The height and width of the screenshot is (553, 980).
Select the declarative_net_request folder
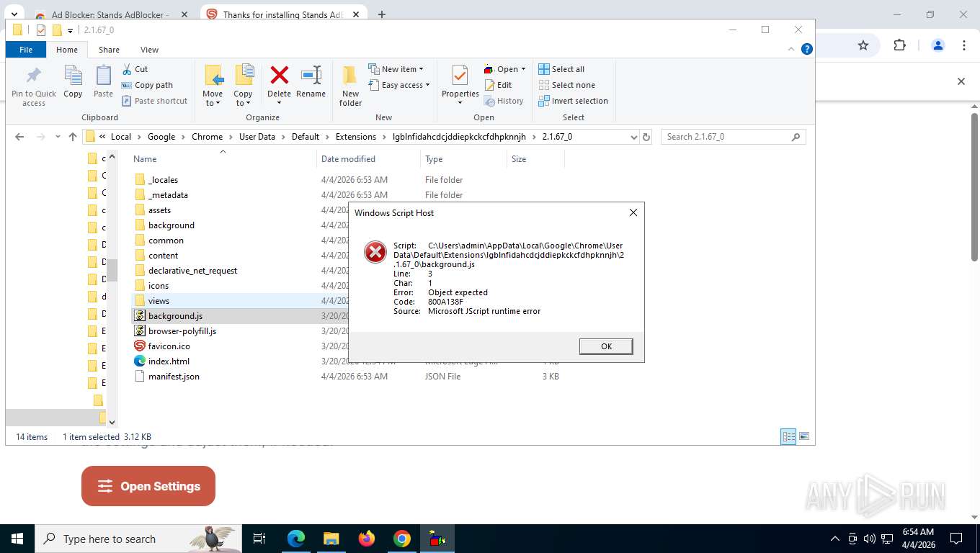click(192, 271)
